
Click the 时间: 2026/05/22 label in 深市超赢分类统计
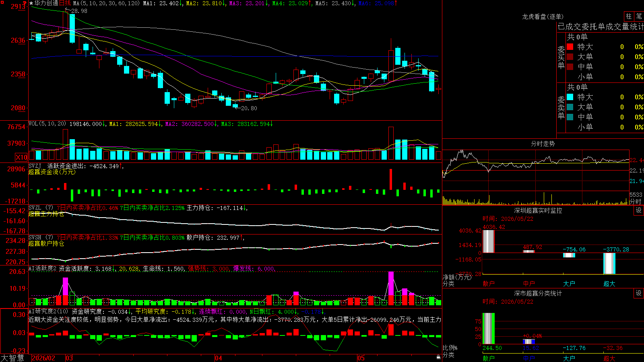pyautogui.click(x=508, y=302)
